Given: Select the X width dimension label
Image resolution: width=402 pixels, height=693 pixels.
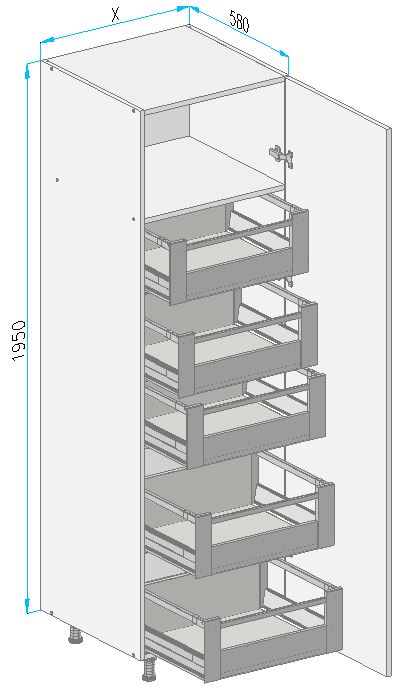Looking at the screenshot, I should (x=115, y=15).
